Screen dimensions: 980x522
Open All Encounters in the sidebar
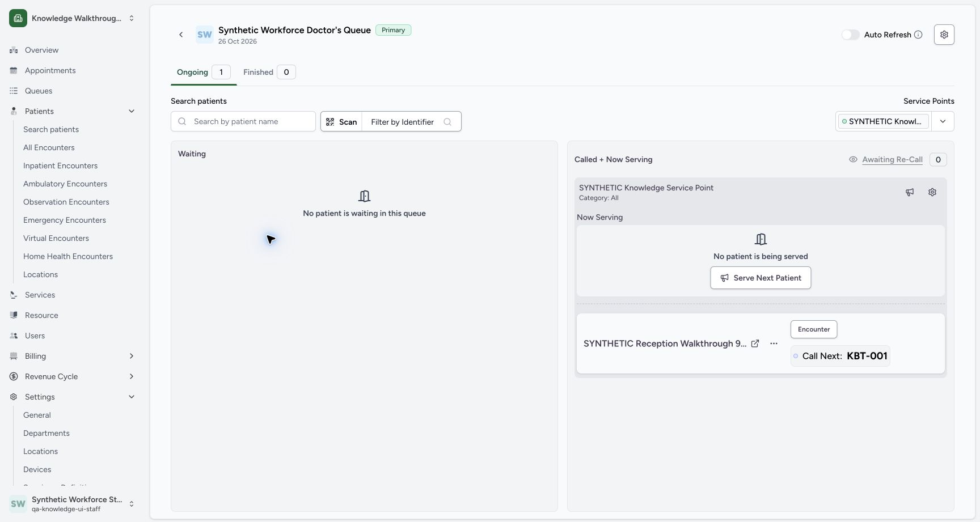click(49, 147)
